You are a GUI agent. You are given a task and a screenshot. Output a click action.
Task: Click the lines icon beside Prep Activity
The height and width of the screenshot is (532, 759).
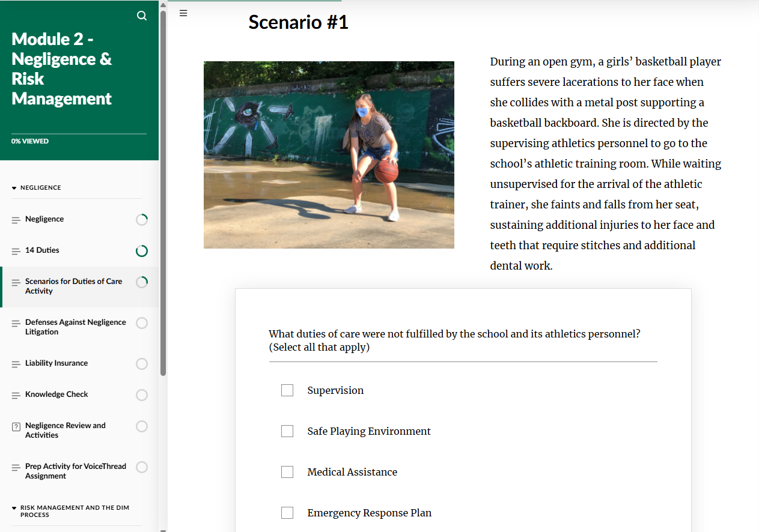coord(15,467)
